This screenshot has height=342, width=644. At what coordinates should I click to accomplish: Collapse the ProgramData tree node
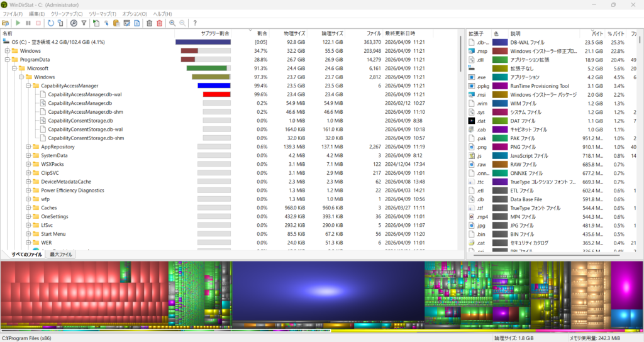click(x=7, y=60)
